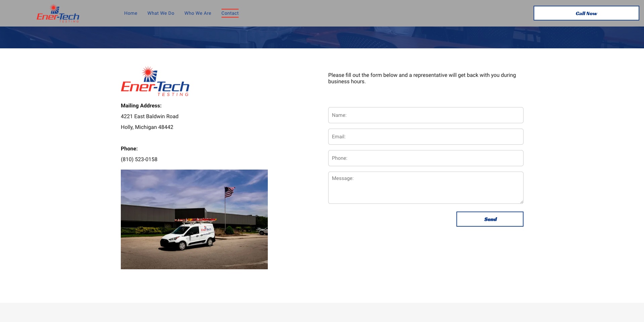Click the large Ener-Tech Testing logo
The height and width of the screenshot is (322, 644).
click(155, 81)
